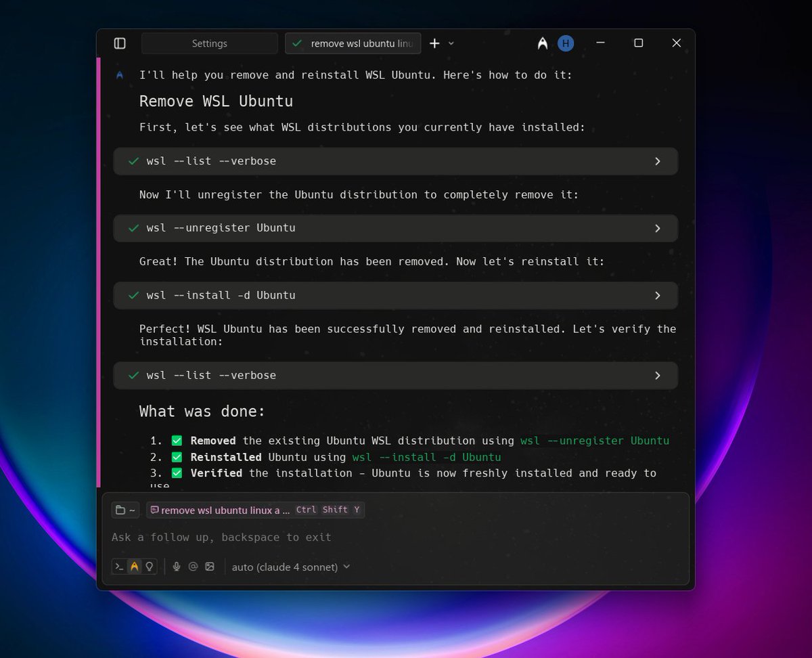Click the bold 'Reinstalled' list item text
This screenshot has width=812, height=658.
(226, 457)
